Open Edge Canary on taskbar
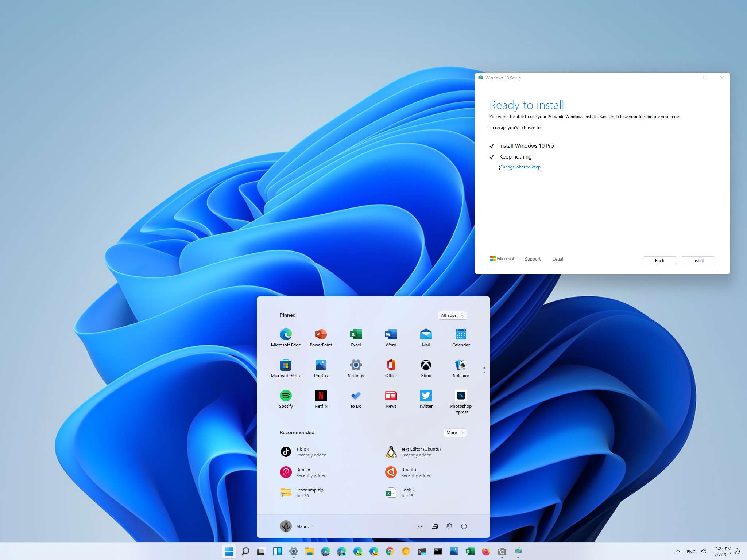 pyautogui.click(x=373, y=552)
